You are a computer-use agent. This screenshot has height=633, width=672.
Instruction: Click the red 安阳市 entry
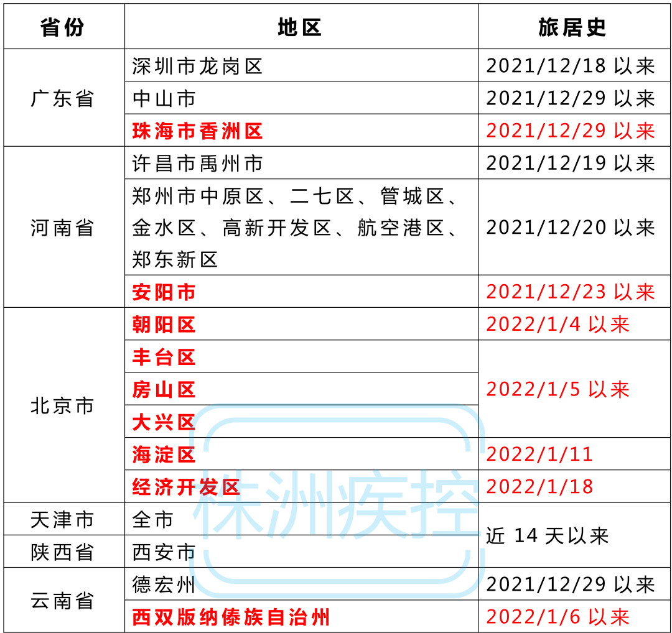(164, 292)
